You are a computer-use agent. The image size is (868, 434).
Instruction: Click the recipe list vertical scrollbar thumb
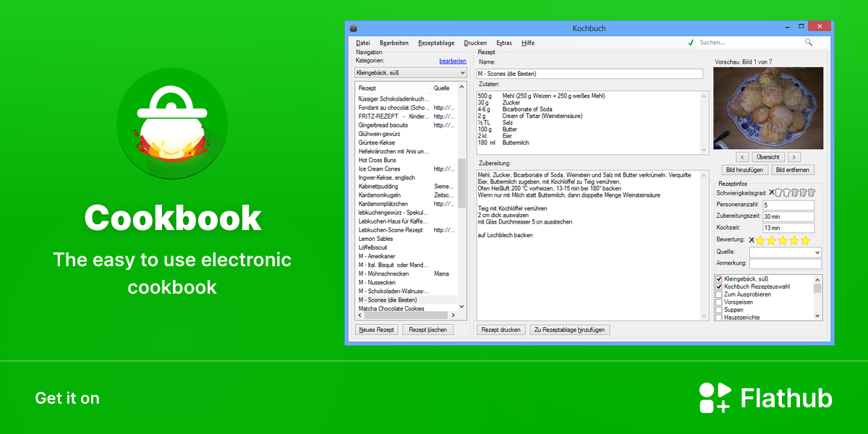tap(461, 184)
